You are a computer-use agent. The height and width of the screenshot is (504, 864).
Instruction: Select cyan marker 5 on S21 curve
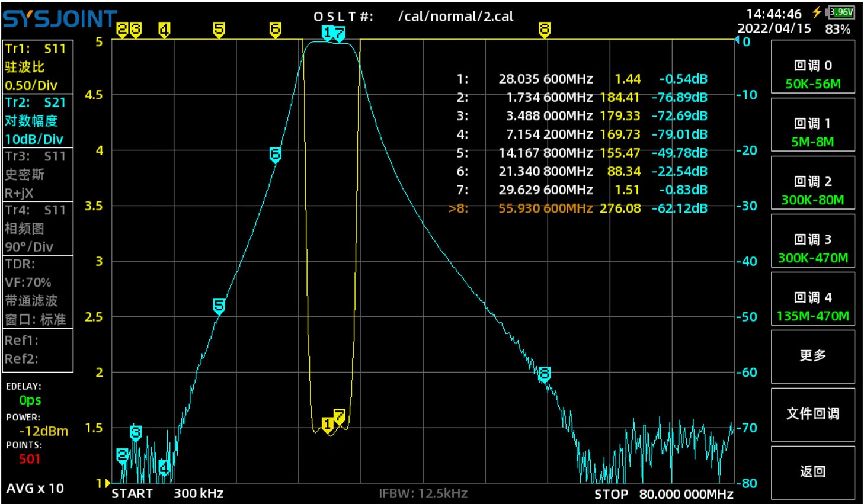(x=219, y=306)
